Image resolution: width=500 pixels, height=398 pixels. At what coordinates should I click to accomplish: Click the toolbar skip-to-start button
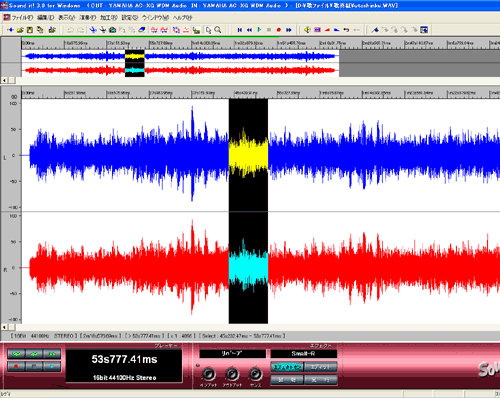pyautogui.click(x=240, y=30)
